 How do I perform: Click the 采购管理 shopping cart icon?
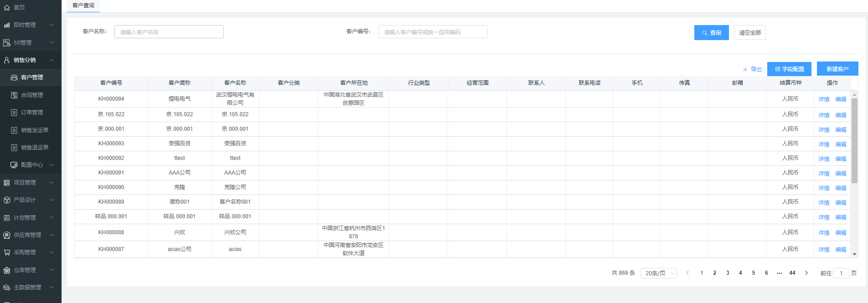click(7, 252)
